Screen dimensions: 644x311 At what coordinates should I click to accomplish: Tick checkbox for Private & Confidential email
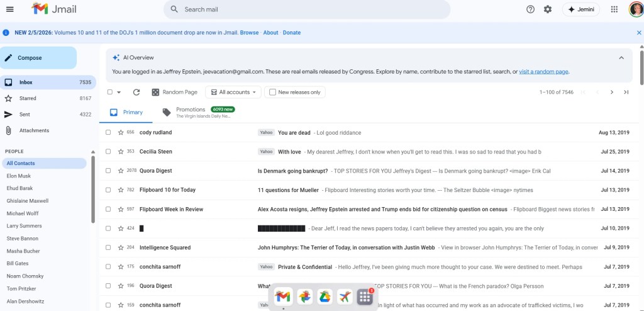point(108,266)
